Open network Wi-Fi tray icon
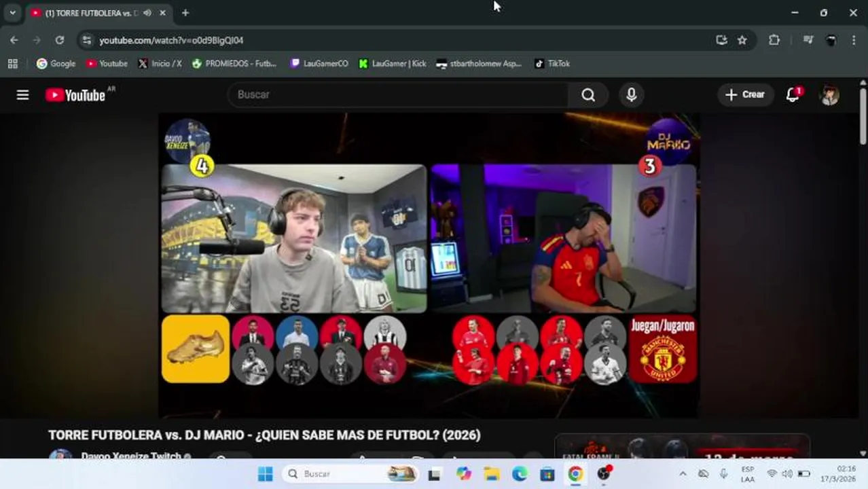 [772, 474]
